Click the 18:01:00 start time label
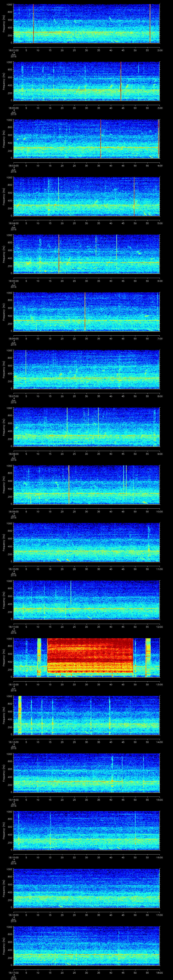173x980 pixels. pos(13,50)
